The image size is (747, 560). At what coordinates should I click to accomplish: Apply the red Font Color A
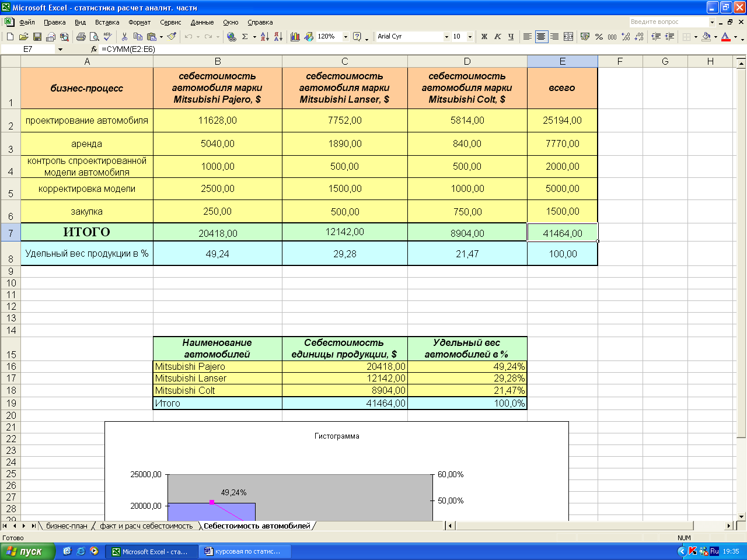pyautogui.click(x=725, y=37)
